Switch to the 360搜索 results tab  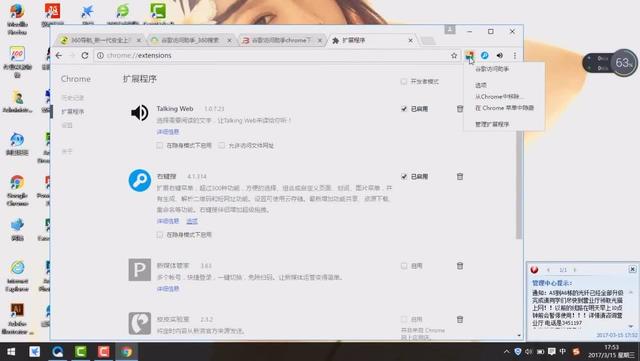[x=190, y=40]
